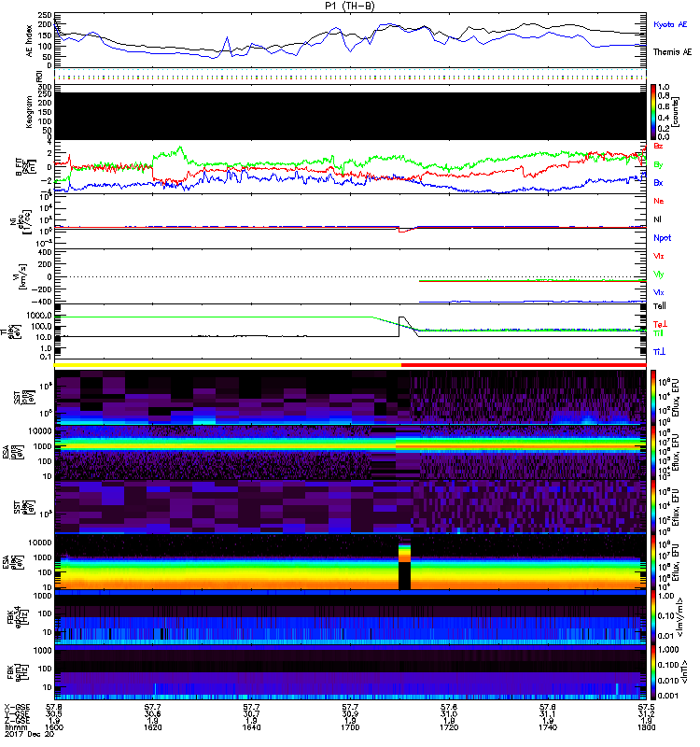Select the '[counts]' colorbar label
The width and height of the screenshot is (700, 747).
point(677,112)
